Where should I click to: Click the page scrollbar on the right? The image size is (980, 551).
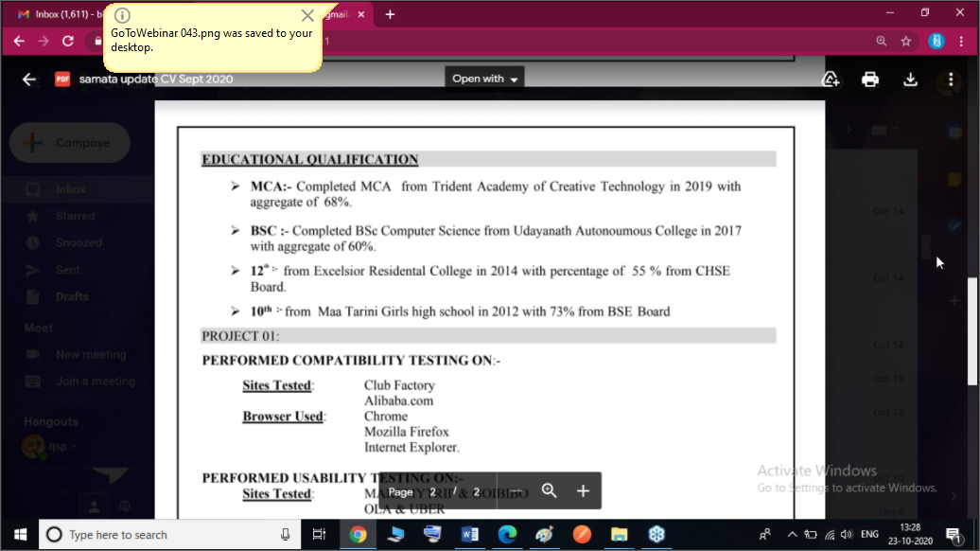click(x=972, y=331)
